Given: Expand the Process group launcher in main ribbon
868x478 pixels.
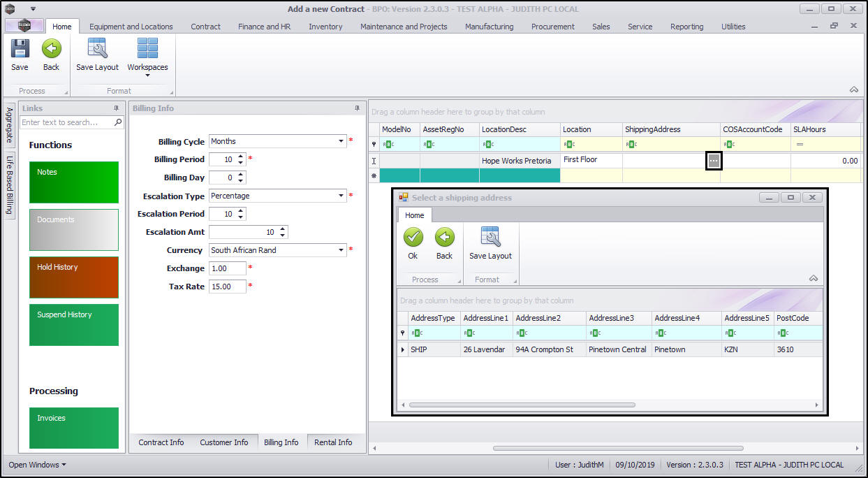Looking at the screenshot, I should point(66,92).
